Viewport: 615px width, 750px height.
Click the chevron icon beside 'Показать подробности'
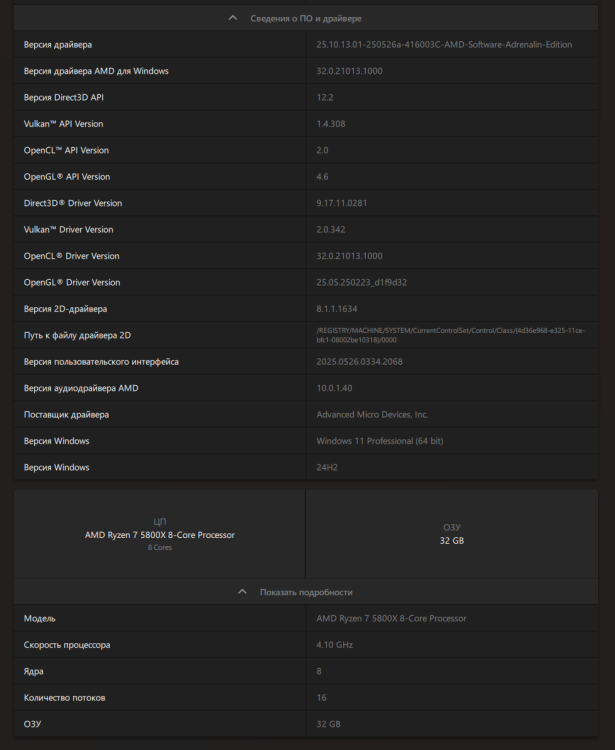(242, 592)
